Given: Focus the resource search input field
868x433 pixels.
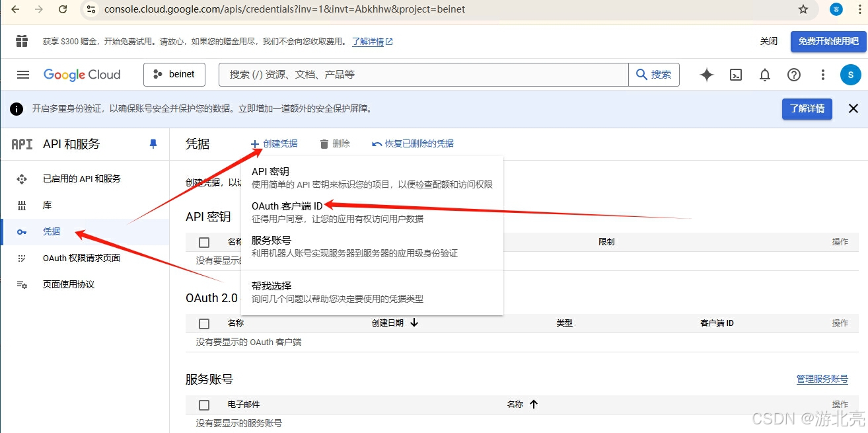Looking at the screenshot, I should pos(423,75).
